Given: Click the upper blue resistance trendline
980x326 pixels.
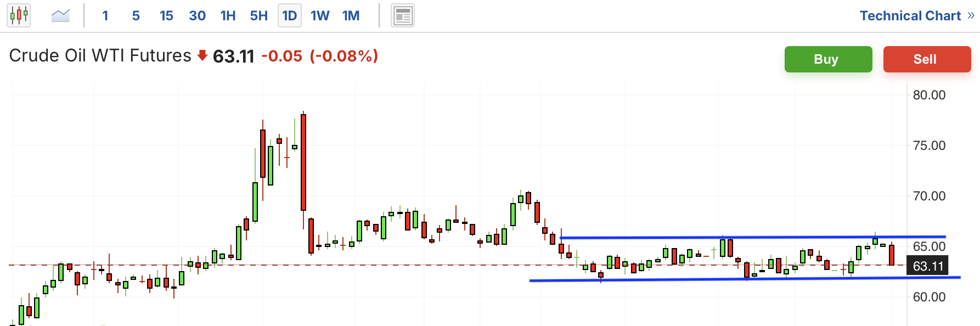Looking at the screenshot, I should (x=753, y=237).
